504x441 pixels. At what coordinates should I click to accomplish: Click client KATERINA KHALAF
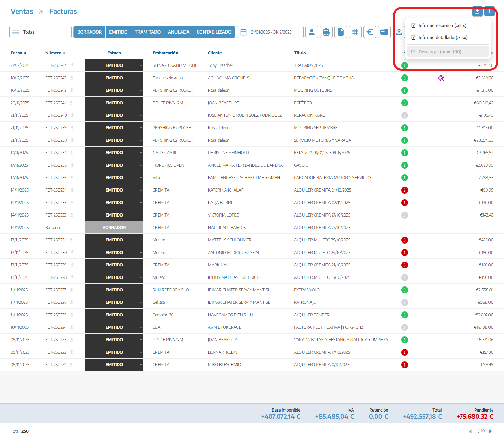point(226,190)
